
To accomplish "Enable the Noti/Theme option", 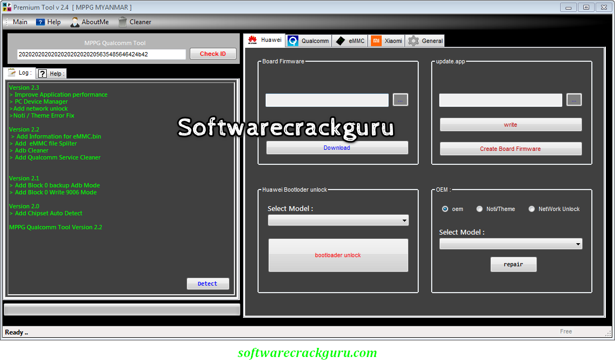I will tap(480, 209).
